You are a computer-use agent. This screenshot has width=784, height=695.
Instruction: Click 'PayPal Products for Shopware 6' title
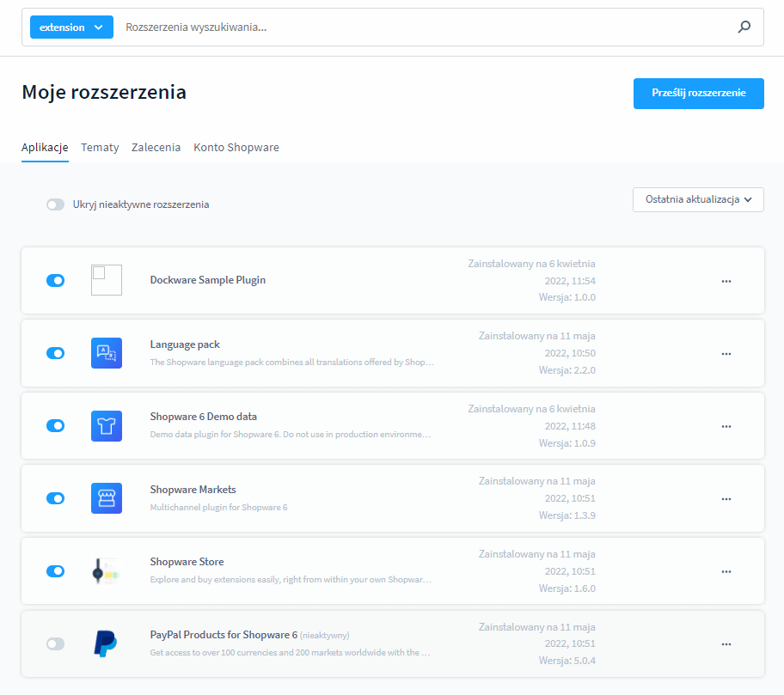tap(224, 635)
